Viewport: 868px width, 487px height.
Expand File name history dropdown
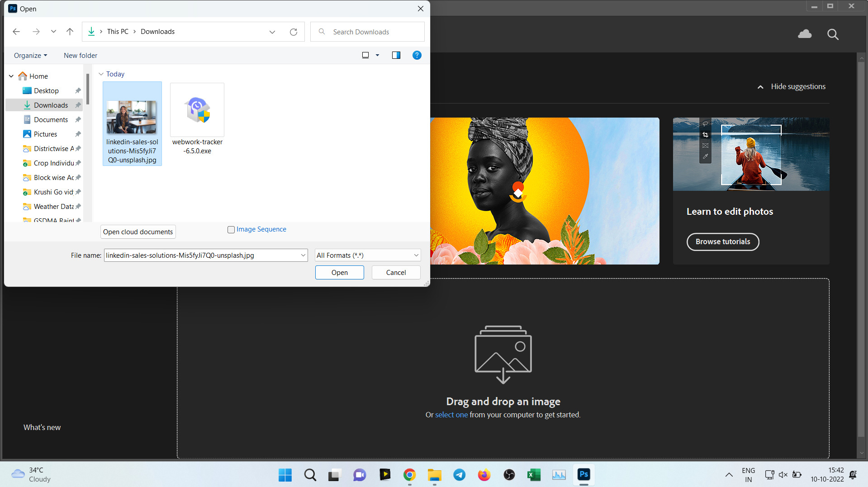pos(303,255)
